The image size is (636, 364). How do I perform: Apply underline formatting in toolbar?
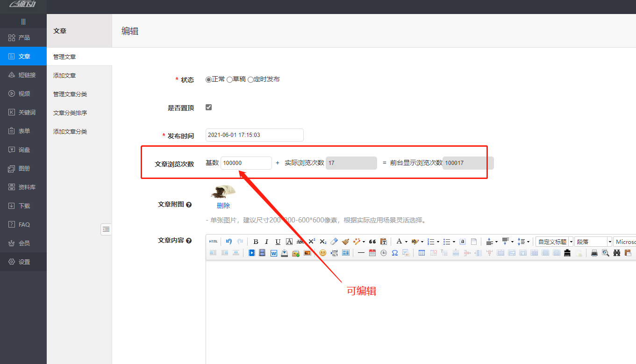278,242
